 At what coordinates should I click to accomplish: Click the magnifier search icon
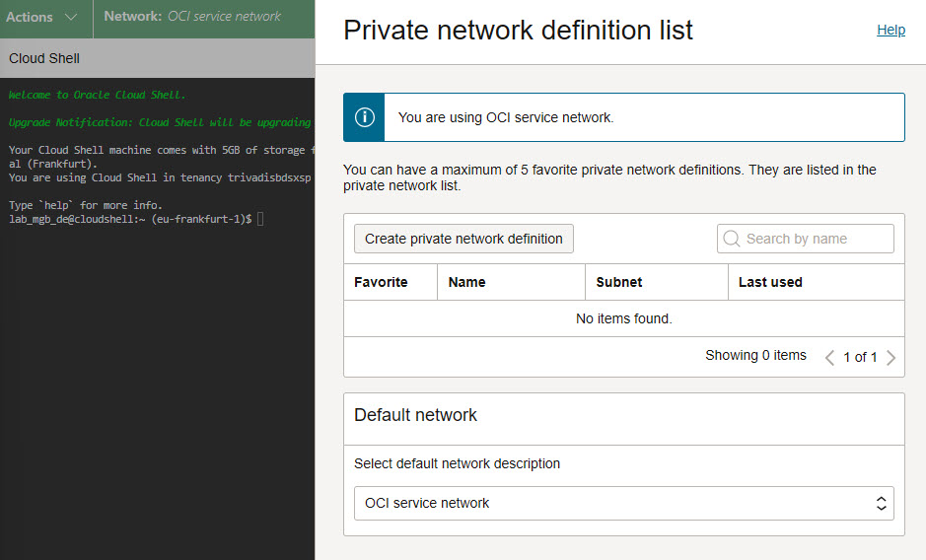pos(731,239)
